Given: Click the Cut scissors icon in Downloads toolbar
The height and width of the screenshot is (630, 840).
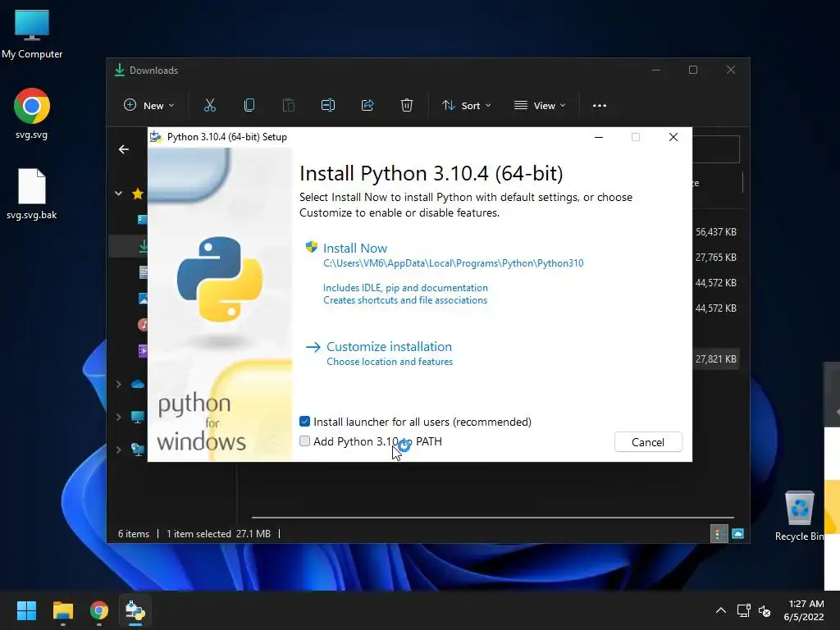Looking at the screenshot, I should click(x=210, y=106).
